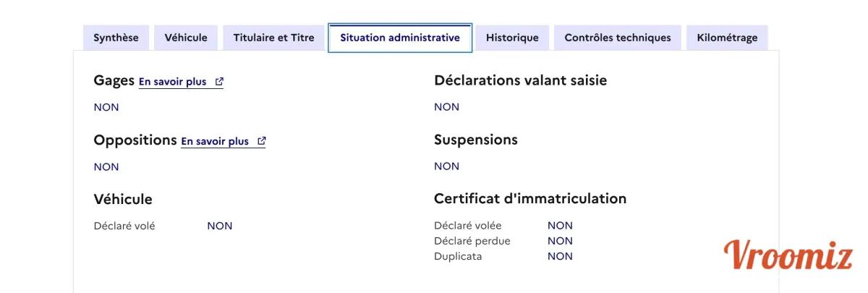Image resolution: width=868 pixels, height=293 pixels.
Task: Click the NON value under Suspensions
Action: click(446, 166)
